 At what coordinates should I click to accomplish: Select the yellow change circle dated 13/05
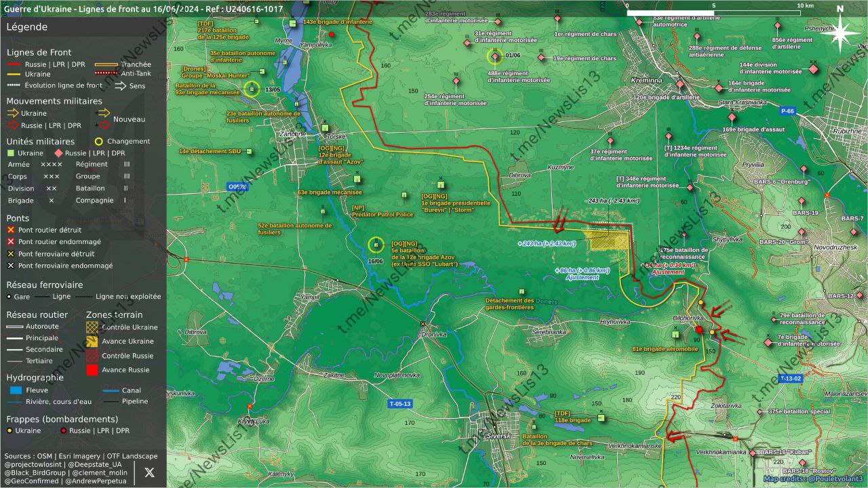252,88
